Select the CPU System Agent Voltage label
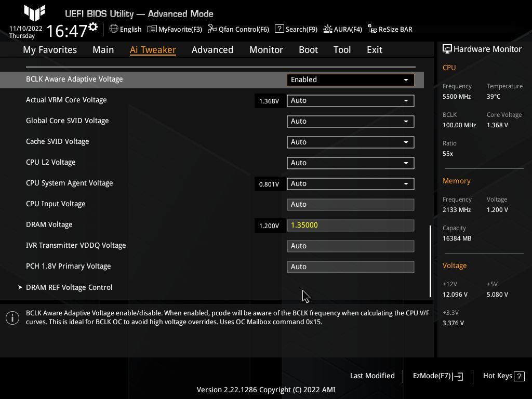Viewport: 532px width, 399px height. click(69, 183)
